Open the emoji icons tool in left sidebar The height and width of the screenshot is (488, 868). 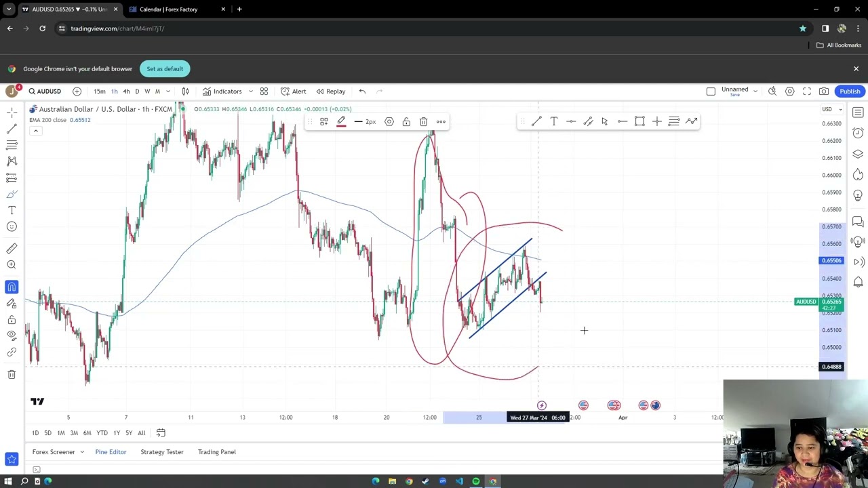[x=12, y=226]
